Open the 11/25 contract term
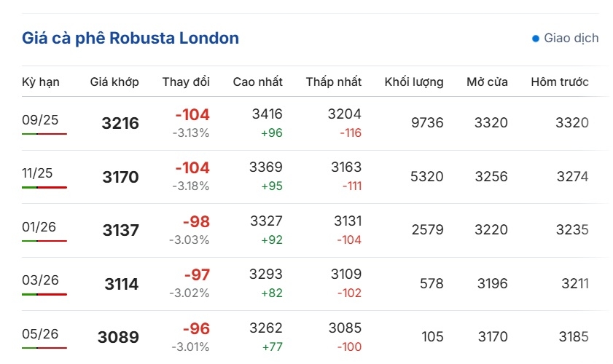Viewport: 613px width, 364px height. pos(37,173)
